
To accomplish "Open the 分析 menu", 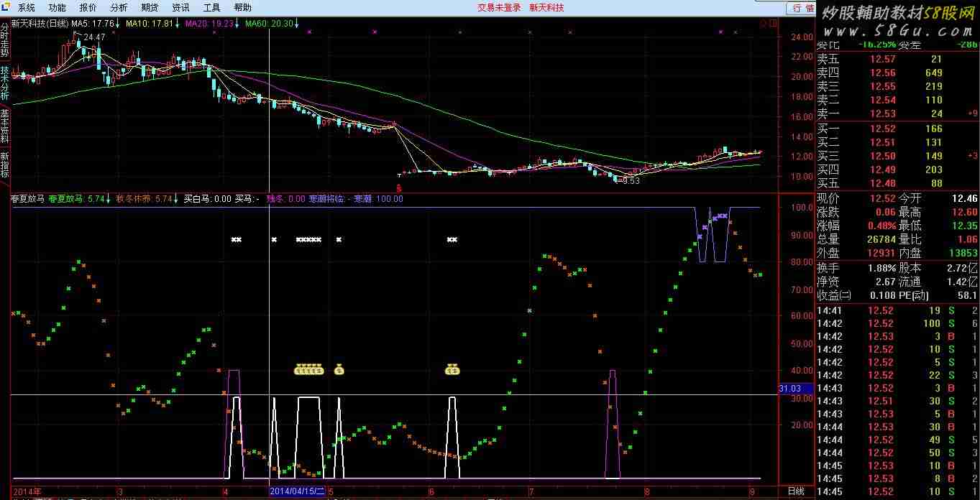I will pyautogui.click(x=119, y=8).
